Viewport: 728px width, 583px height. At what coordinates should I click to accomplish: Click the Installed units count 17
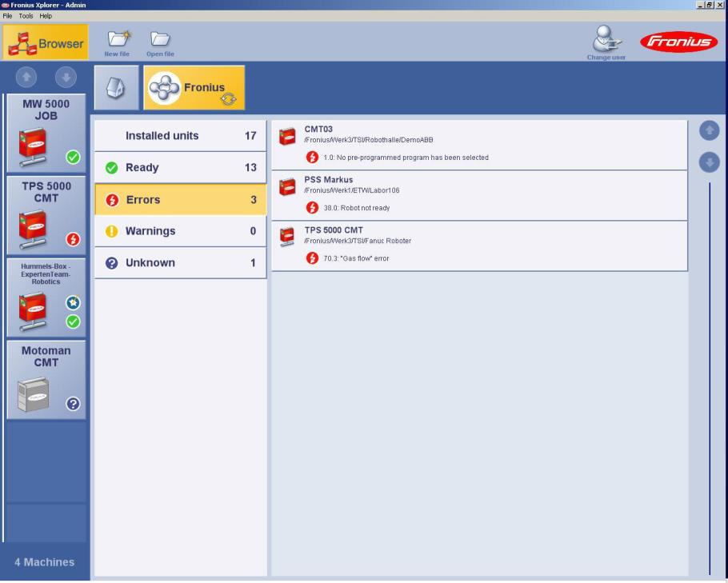[250, 135]
